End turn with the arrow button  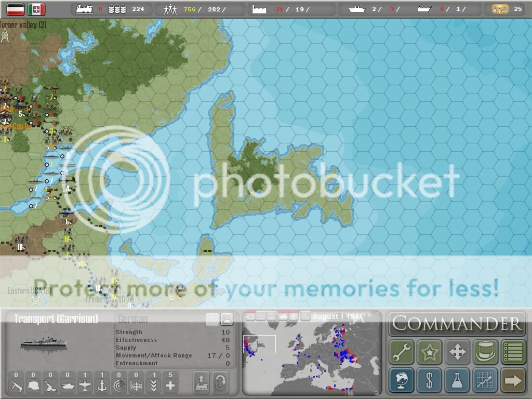pyautogui.click(x=513, y=380)
